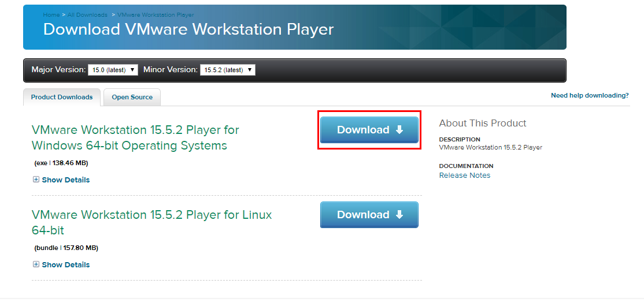Click the About This Product heading
Viewport: 644px width, 306px height.
(483, 123)
